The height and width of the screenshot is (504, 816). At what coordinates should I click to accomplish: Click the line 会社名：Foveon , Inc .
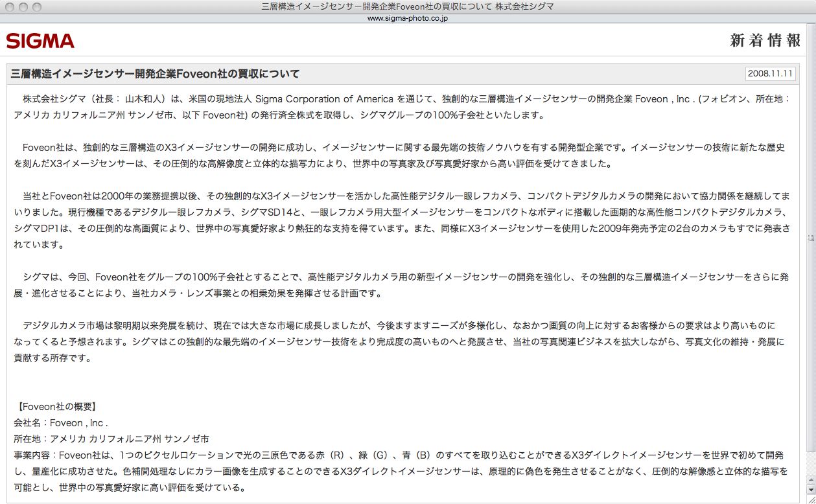(60, 423)
